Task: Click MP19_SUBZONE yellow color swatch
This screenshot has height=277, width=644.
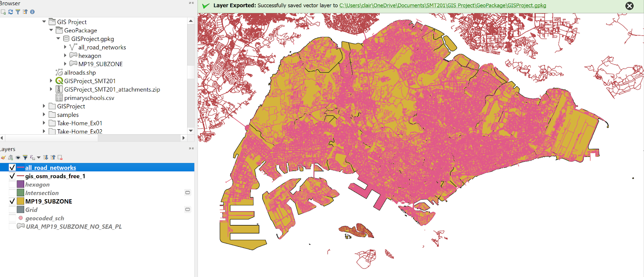Action: click(21, 201)
